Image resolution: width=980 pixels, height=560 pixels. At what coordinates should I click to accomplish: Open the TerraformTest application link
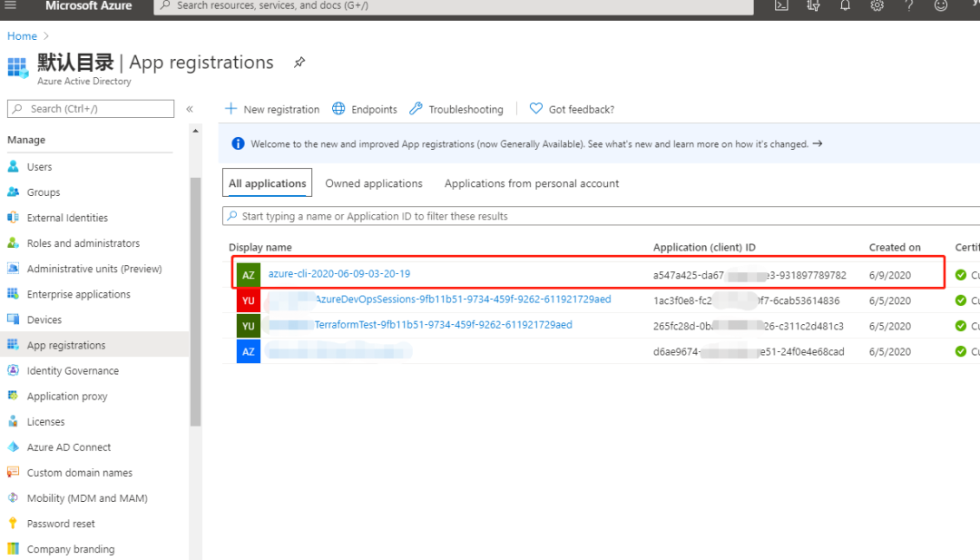[443, 325]
